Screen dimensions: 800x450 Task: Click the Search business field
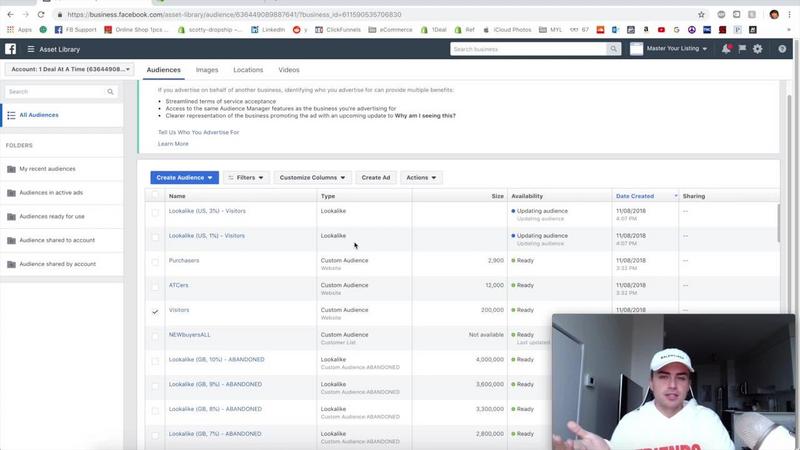528,49
